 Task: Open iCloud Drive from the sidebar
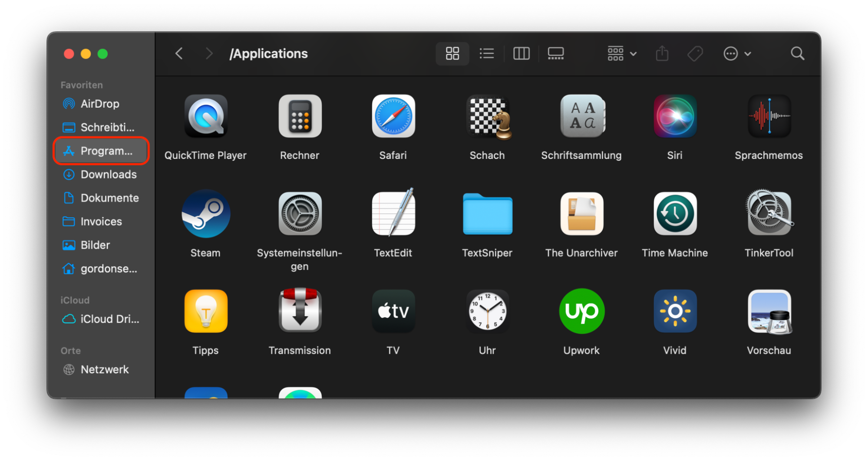tap(109, 319)
